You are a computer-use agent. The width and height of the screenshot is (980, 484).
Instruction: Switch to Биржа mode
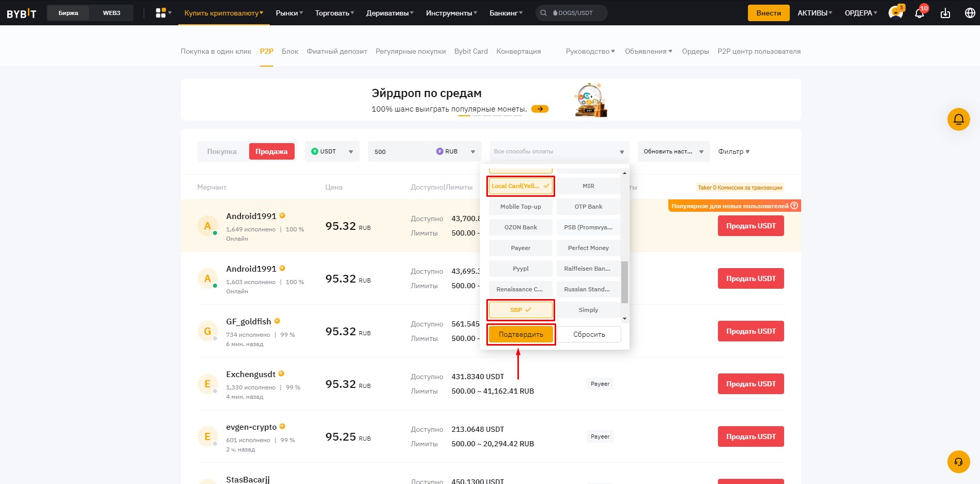68,13
